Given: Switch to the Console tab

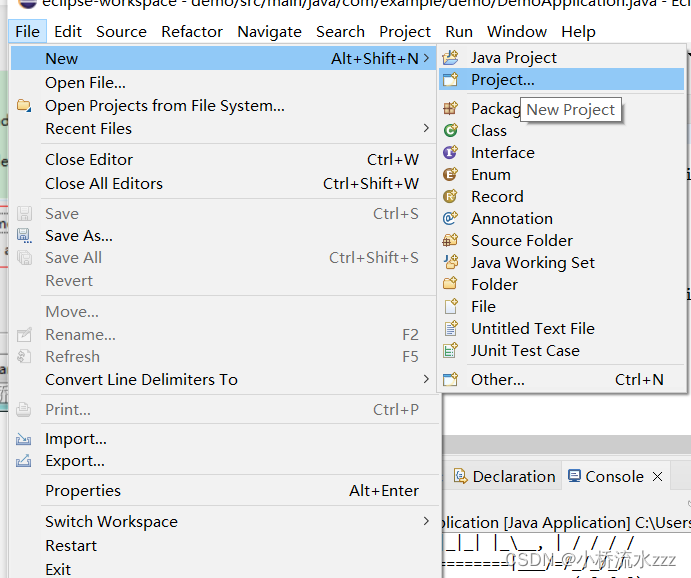Looking at the screenshot, I should (x=615, y=476).
